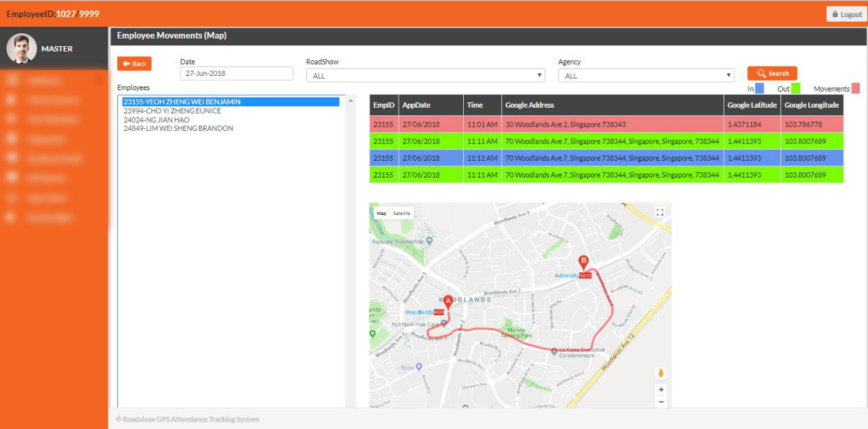Click the Employees list scroll-up arrow
The image size is (868, 429).
(351, 101)
